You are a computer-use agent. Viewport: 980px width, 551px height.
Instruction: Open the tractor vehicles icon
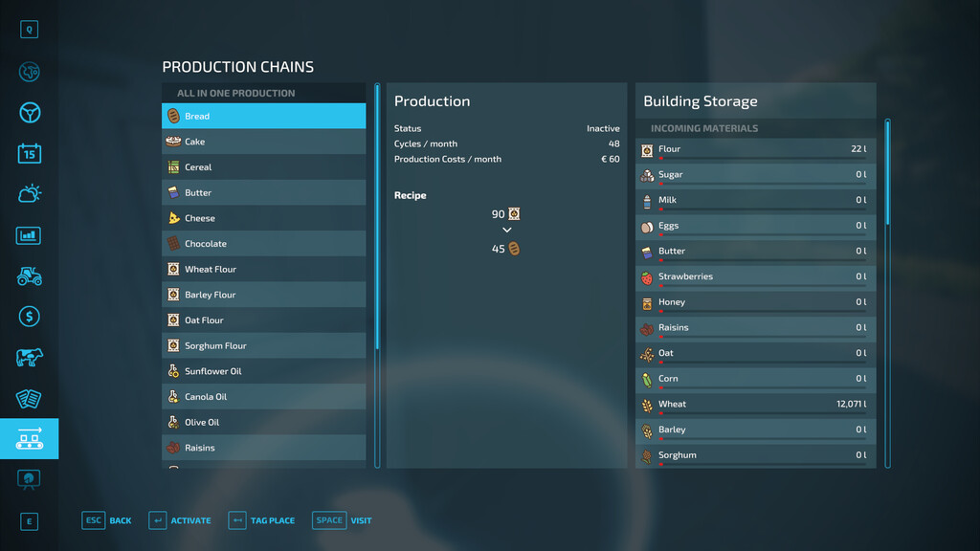[29, 275]
